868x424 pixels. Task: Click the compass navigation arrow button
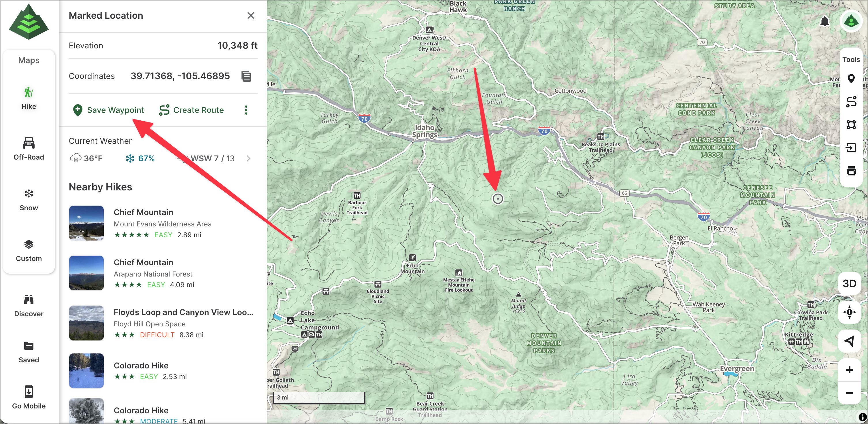849,341
